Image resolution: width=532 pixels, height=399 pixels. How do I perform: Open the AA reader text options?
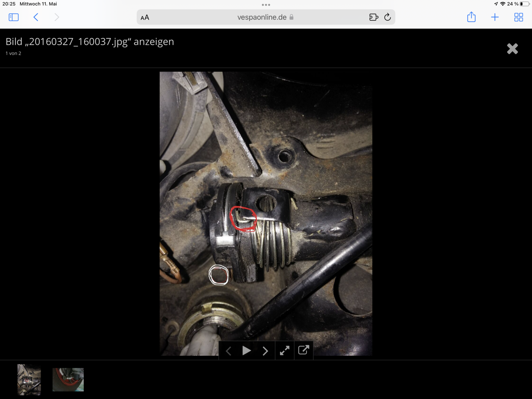145,18
